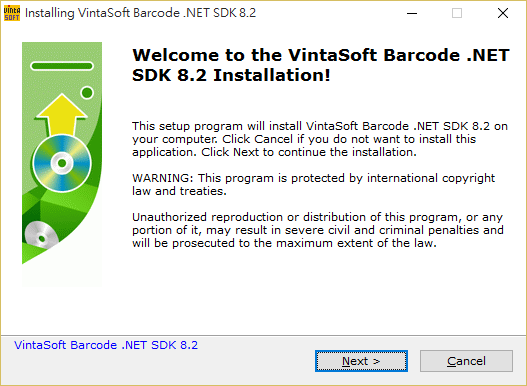Cancel the VintaSoft Barcode SDK installation
Viewport: 527px width, 386px height.
point(466,361)
